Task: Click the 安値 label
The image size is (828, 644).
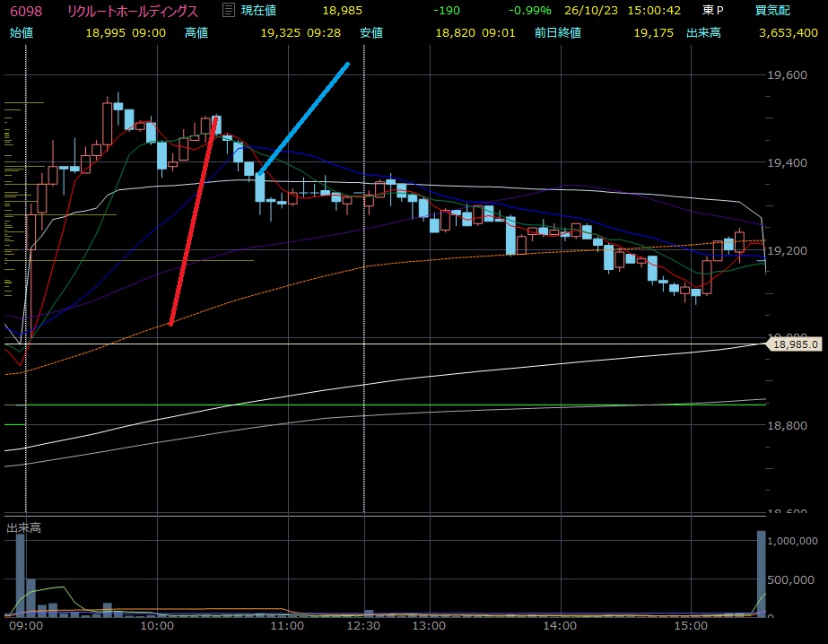Action: (371, 32)
